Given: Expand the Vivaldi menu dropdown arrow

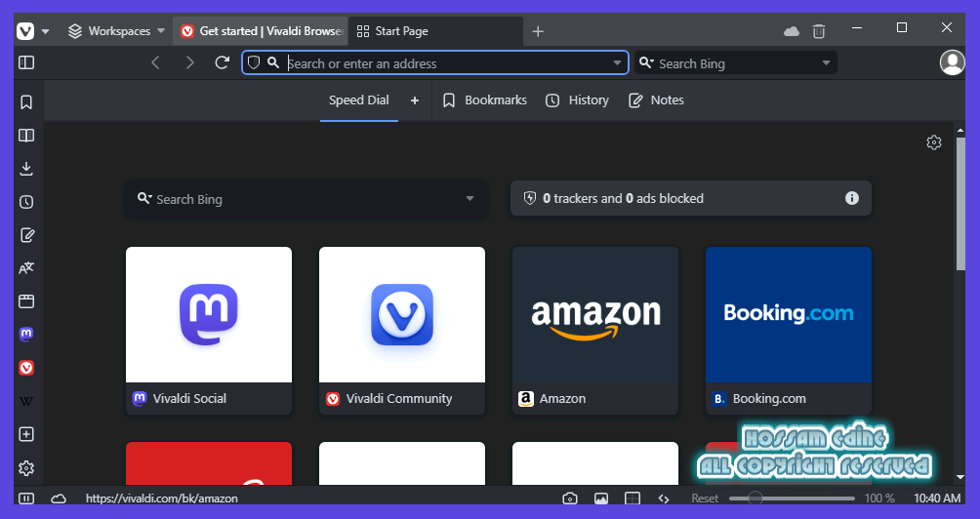Looking at the screenshot, I should [x=46, y=31].
